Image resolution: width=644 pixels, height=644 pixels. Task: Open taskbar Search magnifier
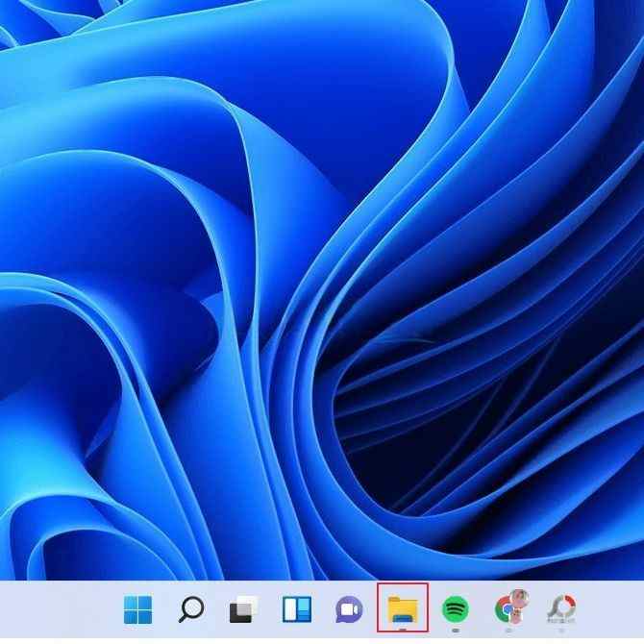tap(191, 609)
